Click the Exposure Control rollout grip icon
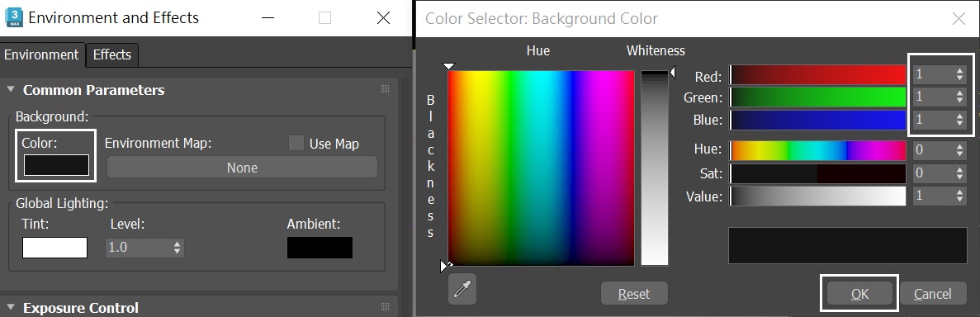Screen dimensions: 980x317 point(385,307)
